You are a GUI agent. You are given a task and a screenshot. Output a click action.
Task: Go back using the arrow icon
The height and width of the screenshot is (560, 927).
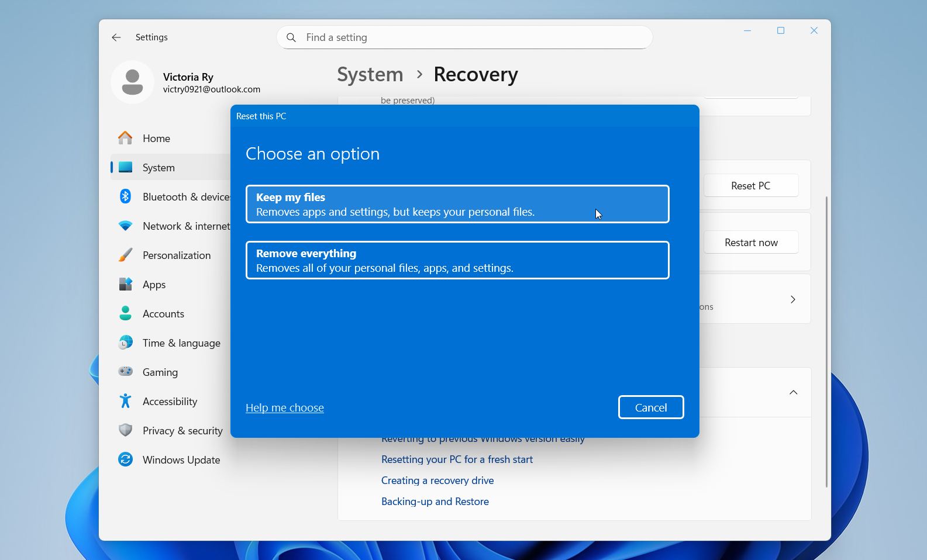point(116,37)
